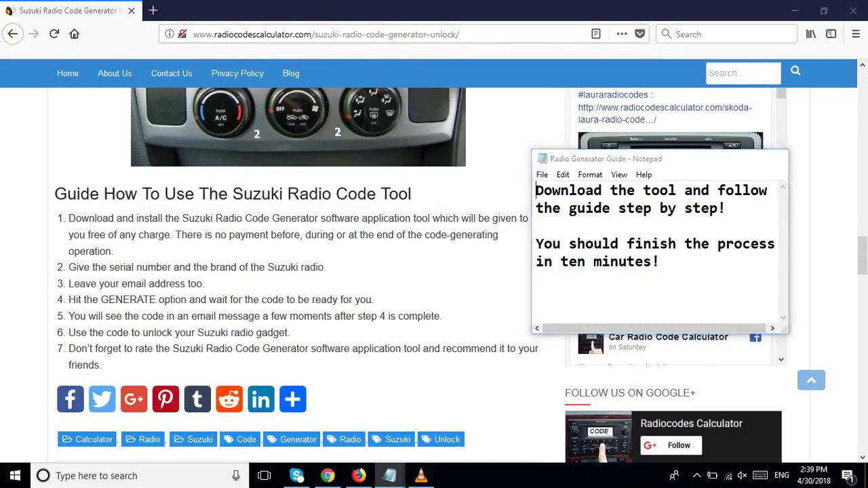Viewport: 868px width, 488px height.
Task: Share on Tumblr icon
Action: pyautogui.click(x=197, y=399)
